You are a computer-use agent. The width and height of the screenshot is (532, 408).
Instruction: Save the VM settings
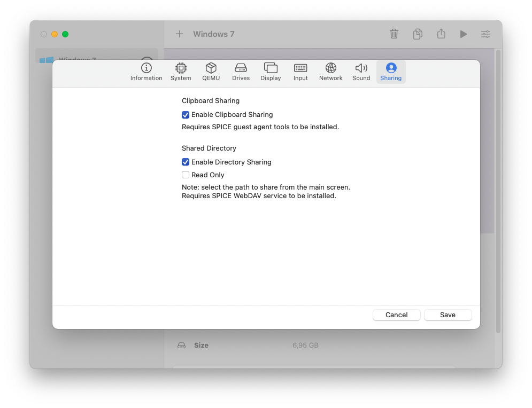pos(448,315)
